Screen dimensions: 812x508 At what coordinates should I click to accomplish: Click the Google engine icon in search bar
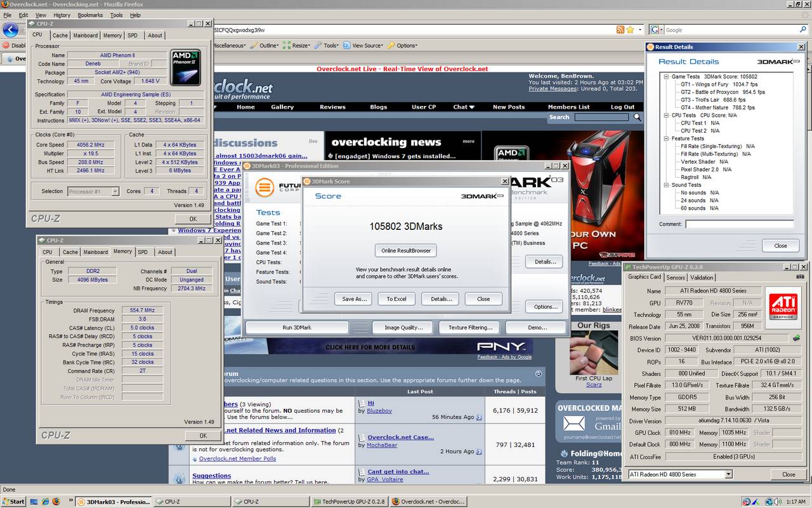click(655, 30)
